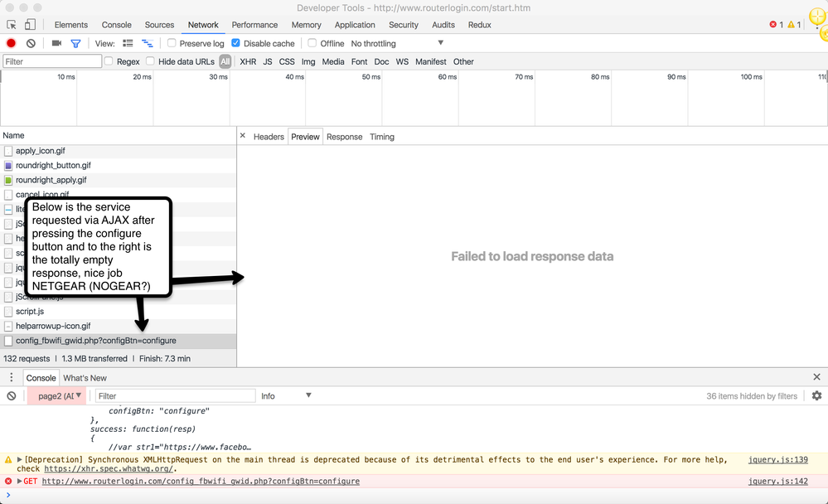Open the No throttling dropdown
Image resolution: width=828 pixels, height=504 pixels.
tap(398, 43)
